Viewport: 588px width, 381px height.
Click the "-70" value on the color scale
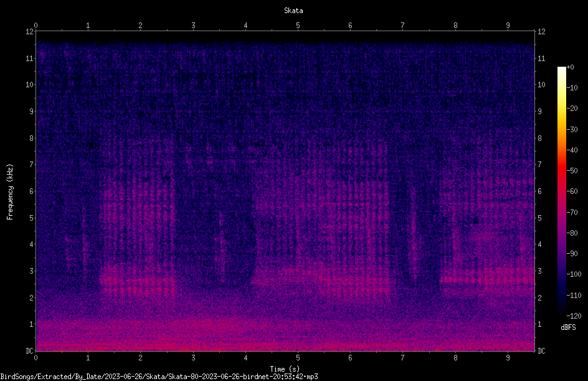(x=572, y=213)
